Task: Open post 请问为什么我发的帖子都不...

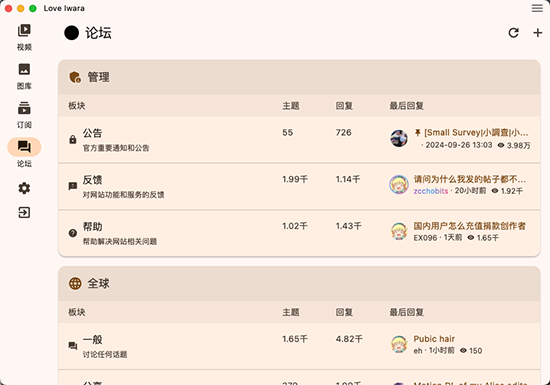Action: coord(470,179)
